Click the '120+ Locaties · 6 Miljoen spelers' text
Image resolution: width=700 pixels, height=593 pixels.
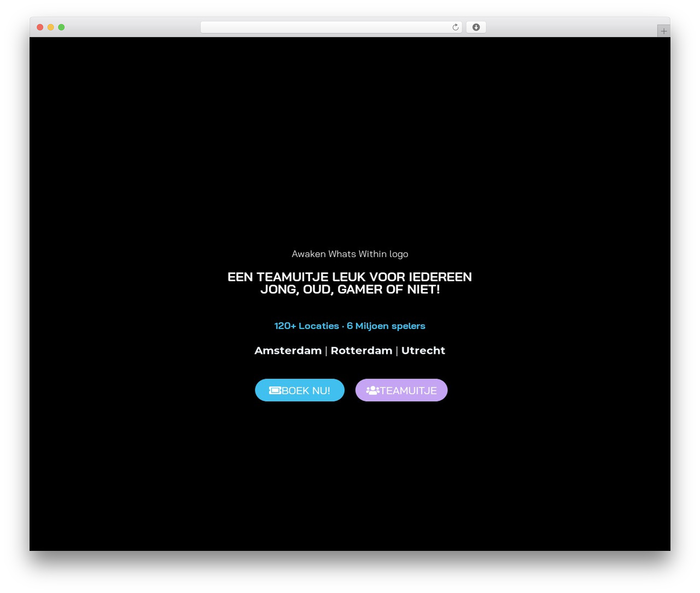pos(350,326)
